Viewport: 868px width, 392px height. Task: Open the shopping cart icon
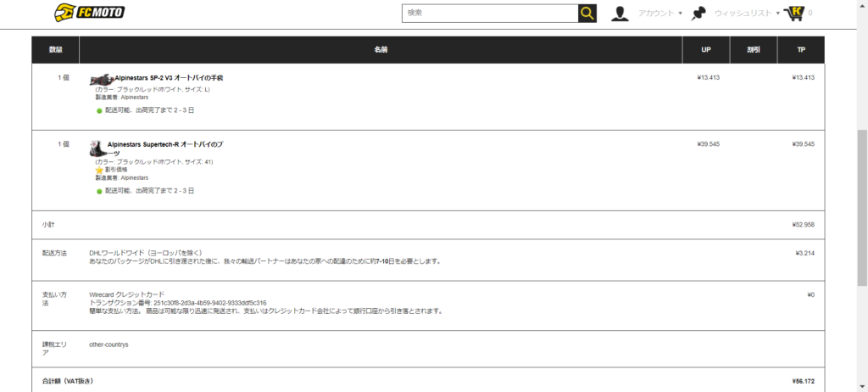[793, 13]
